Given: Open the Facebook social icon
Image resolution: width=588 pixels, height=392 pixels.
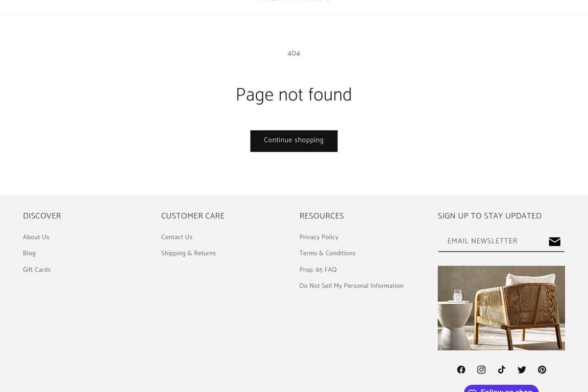Looking at the screenshot, I should click(461, 370).
